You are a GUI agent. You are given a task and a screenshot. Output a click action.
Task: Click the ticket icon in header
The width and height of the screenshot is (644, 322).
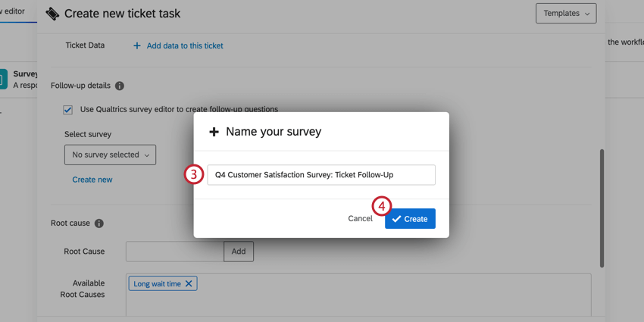point(52,14)
